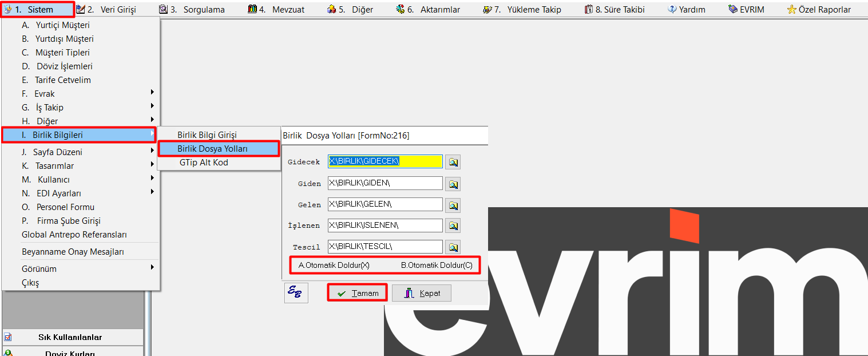Image resolution: width=868 pixels, height=356 pixels.
Task: Open the Sık Kullanılanlar panel
Action: coord(73,337)
